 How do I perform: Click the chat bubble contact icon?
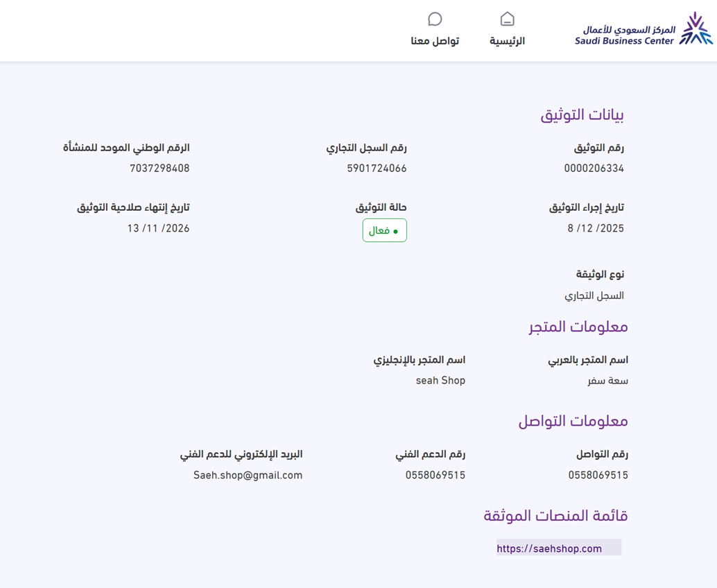tap(435, 19)
